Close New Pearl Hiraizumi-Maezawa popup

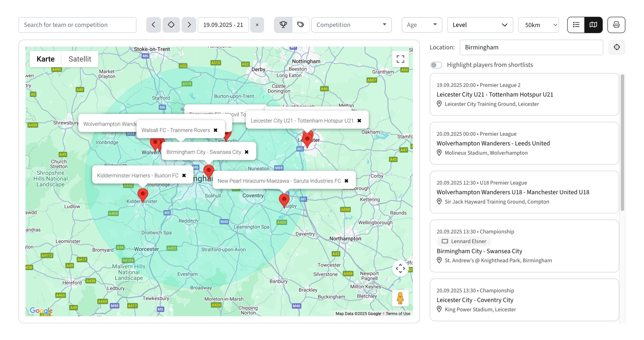tap(346, 181)
